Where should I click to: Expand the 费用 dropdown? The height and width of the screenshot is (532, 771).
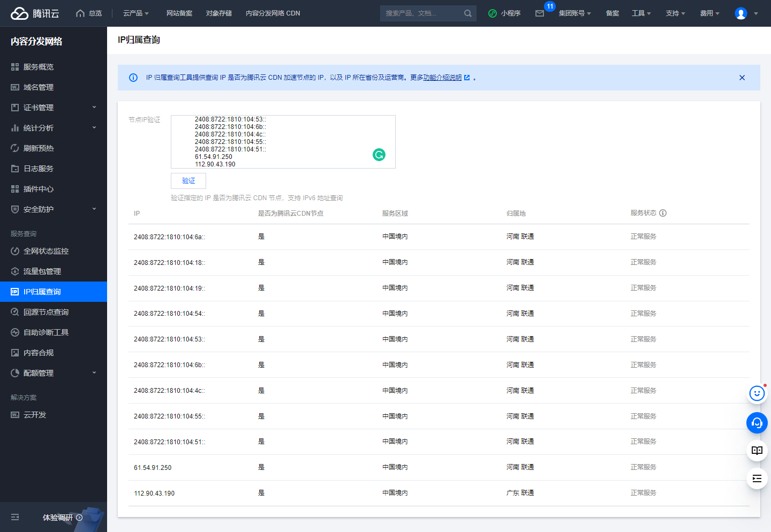click(x=710, y=13)
